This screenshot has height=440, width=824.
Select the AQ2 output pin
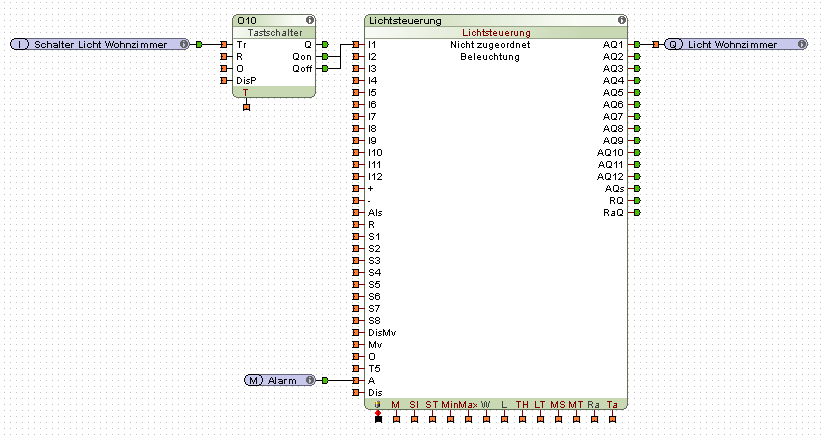[637, 57]
